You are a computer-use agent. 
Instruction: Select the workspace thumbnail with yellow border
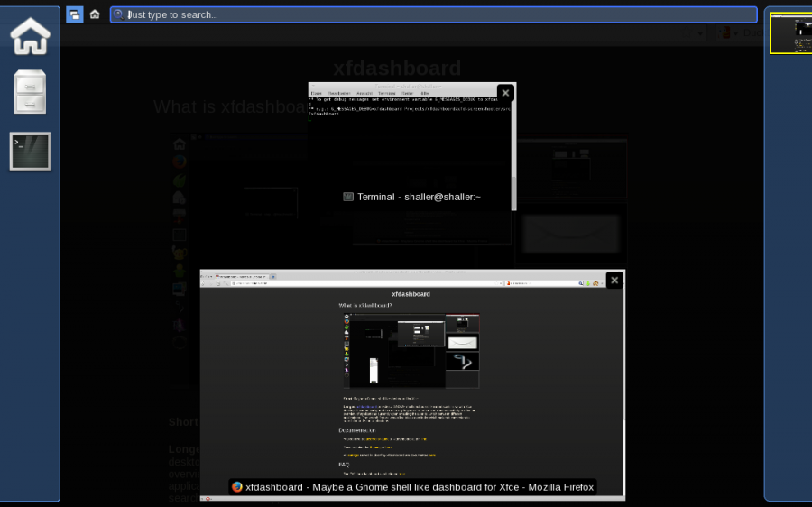[x=790, y=33]
